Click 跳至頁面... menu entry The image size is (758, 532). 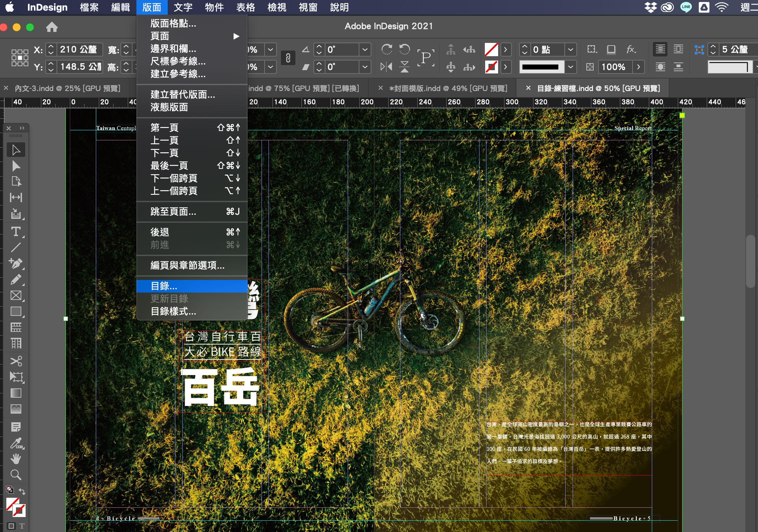click(173, 211)
